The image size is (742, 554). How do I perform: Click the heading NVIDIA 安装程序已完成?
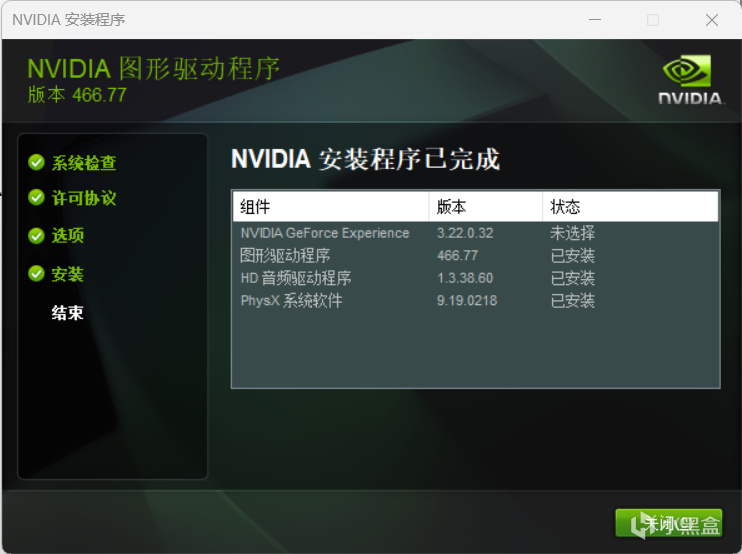click(365, 159)
